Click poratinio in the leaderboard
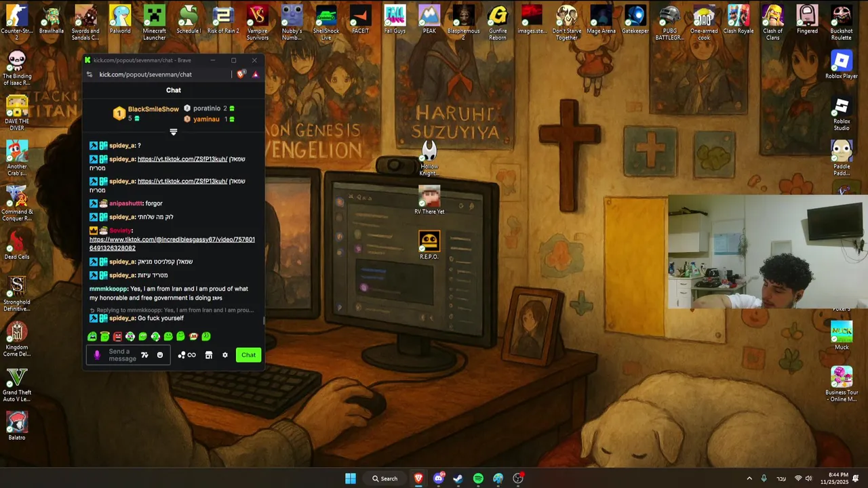868x488 pixels. click(207, 108)
